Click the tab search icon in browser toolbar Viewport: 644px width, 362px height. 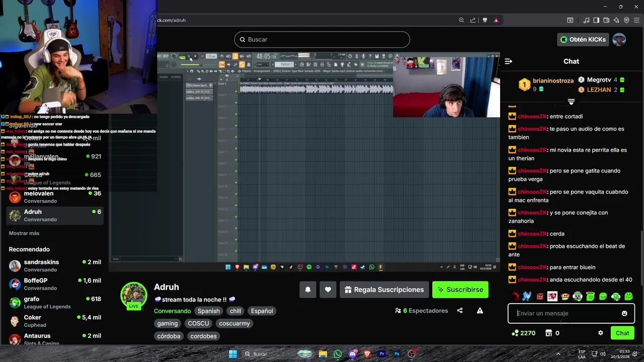570,20
